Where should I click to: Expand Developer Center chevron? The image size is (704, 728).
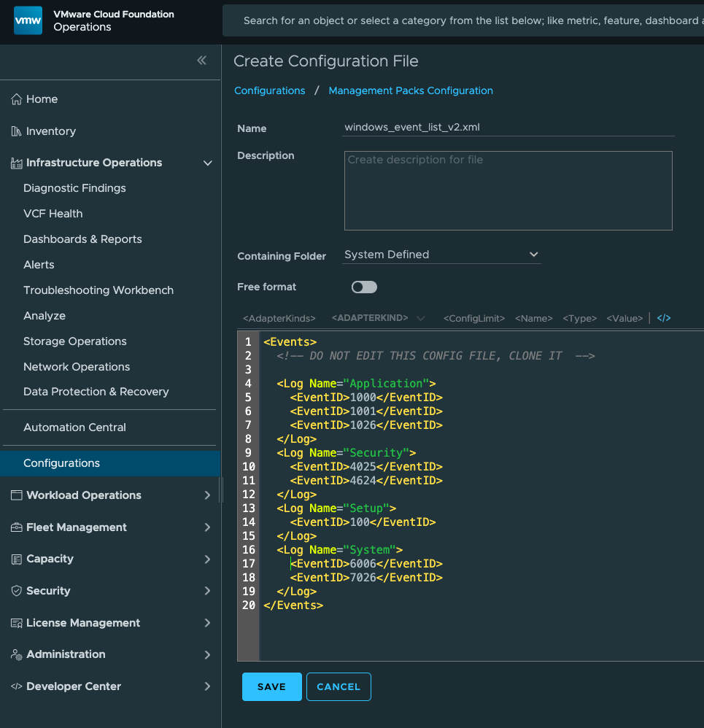(x=207, y=686)
